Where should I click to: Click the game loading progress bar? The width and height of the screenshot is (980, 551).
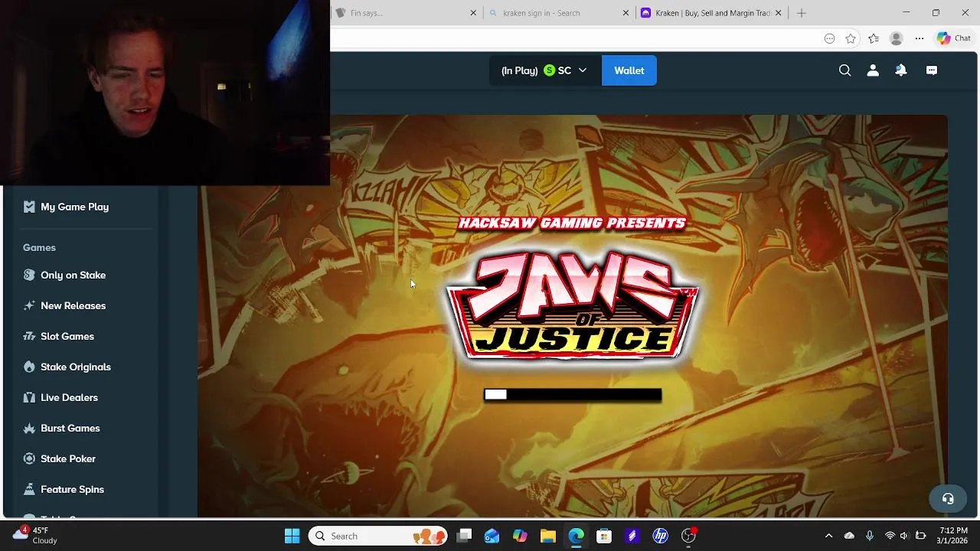tap(573, 395)
